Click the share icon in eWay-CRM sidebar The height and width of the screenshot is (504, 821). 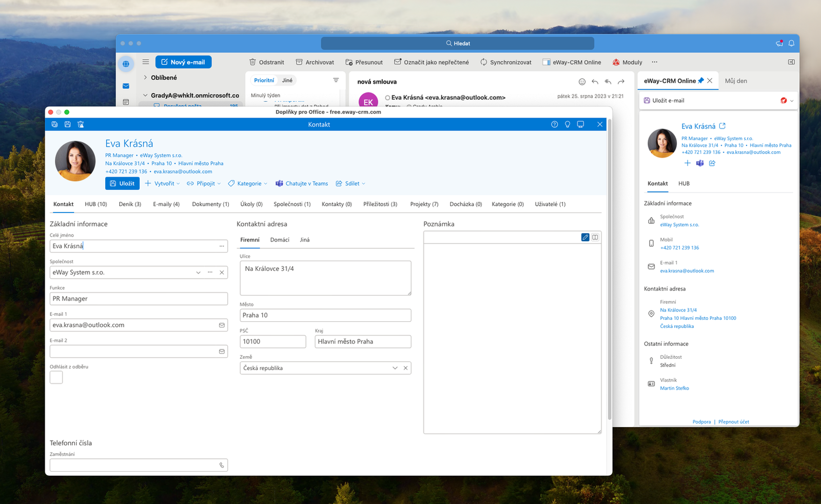click(712, 163)
